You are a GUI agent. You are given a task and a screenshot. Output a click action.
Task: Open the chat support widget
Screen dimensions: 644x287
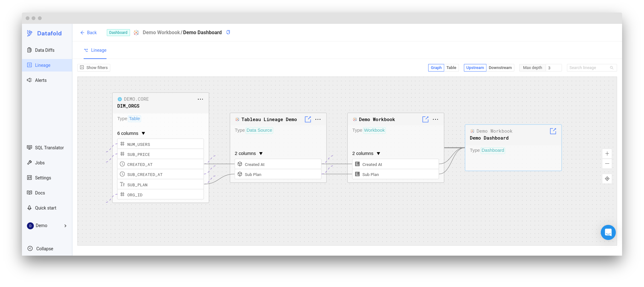click(x=608, y=232)
